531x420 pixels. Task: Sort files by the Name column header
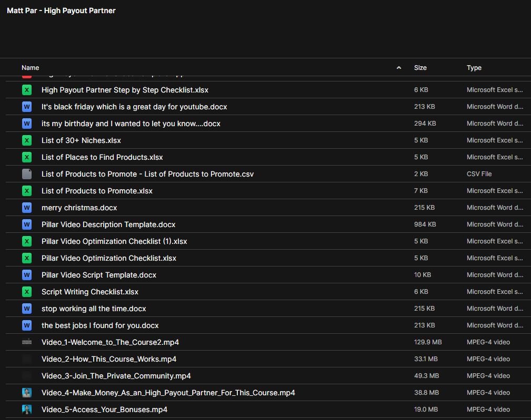(x=31, y=68)
